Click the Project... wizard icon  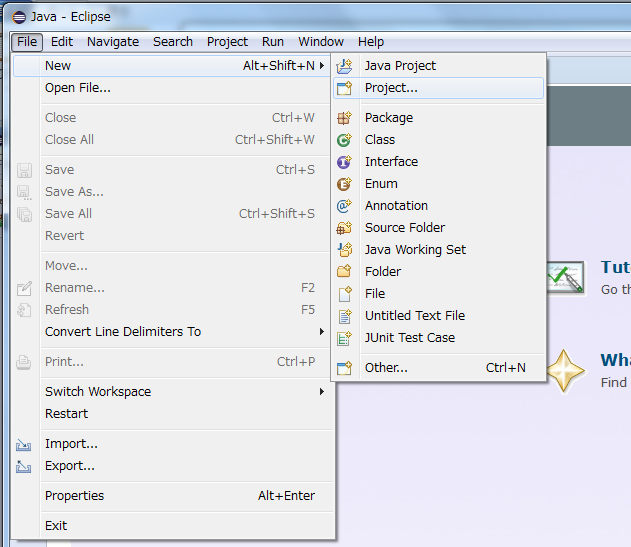tap(344, 88)
